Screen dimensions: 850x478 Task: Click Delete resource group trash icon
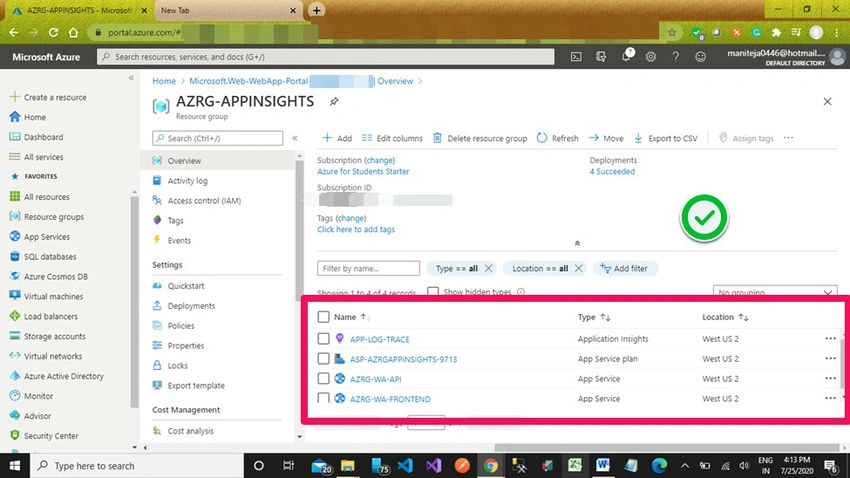[437, 138]
